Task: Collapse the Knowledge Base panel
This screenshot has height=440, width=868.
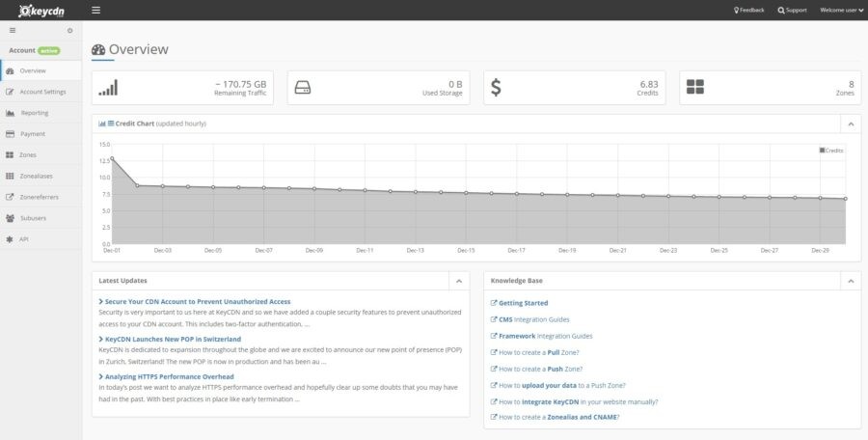Action: pos(851,281)
